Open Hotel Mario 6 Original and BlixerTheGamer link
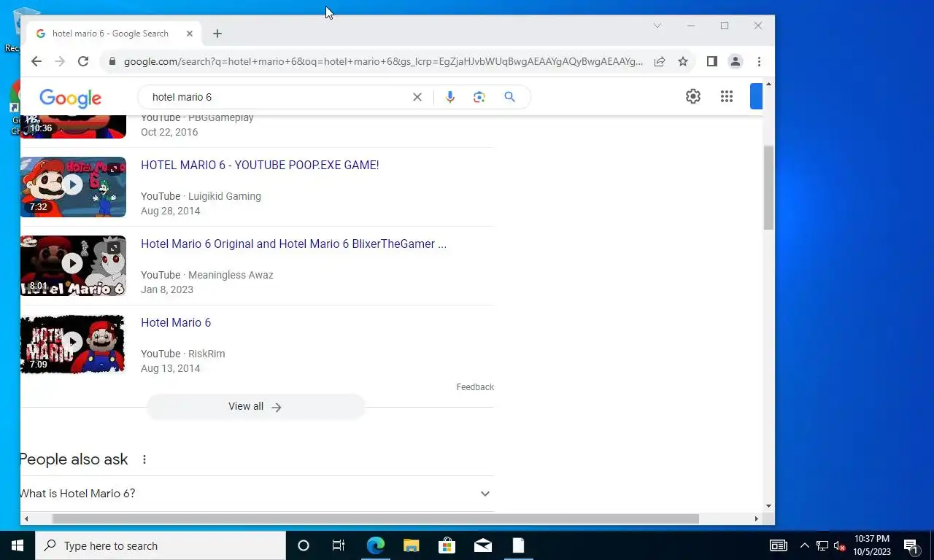Viewport: 934px width, 560px height. 293,244
